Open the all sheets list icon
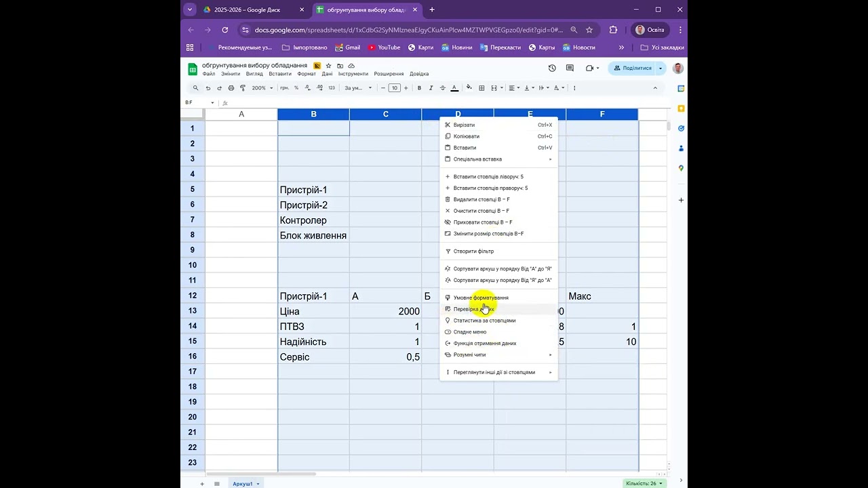The width and height of the screenshot is (868, 488). pos(217,483)
